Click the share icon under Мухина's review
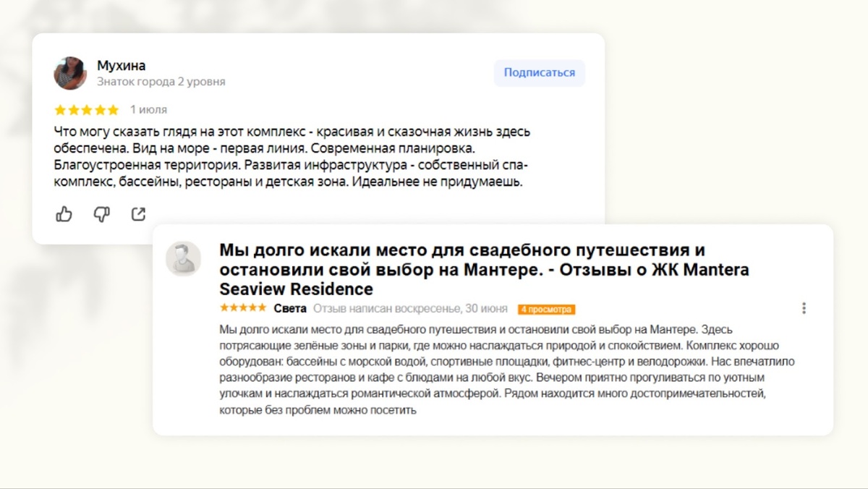This screenshot has width=868, height=489. (138, 214)
